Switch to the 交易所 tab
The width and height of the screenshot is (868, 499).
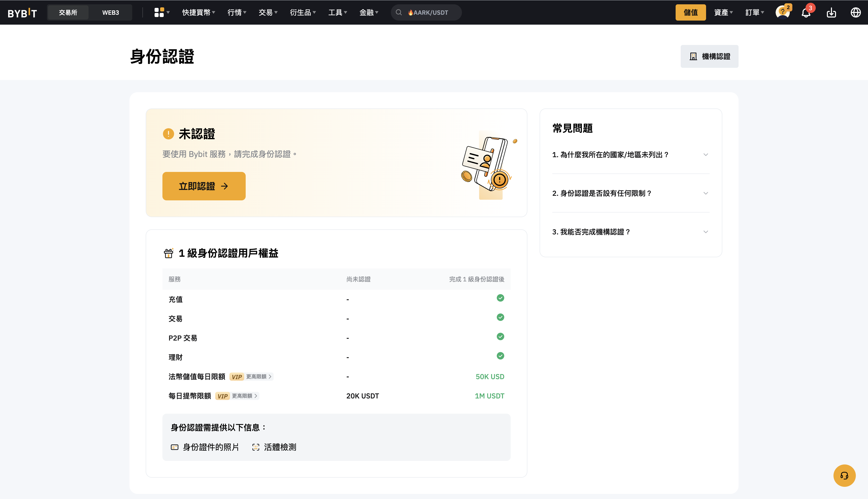point(68,12)
